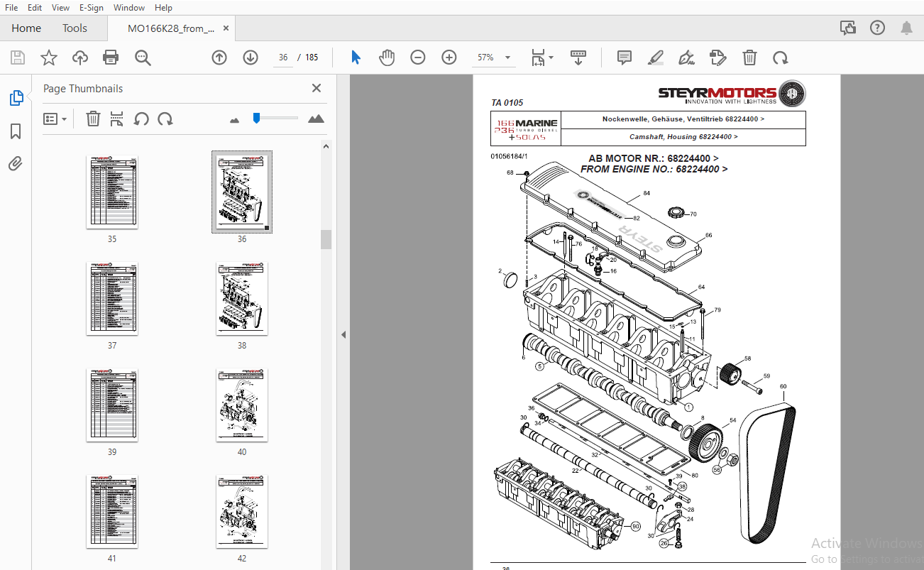Open the Help menu

pos(163,7)
